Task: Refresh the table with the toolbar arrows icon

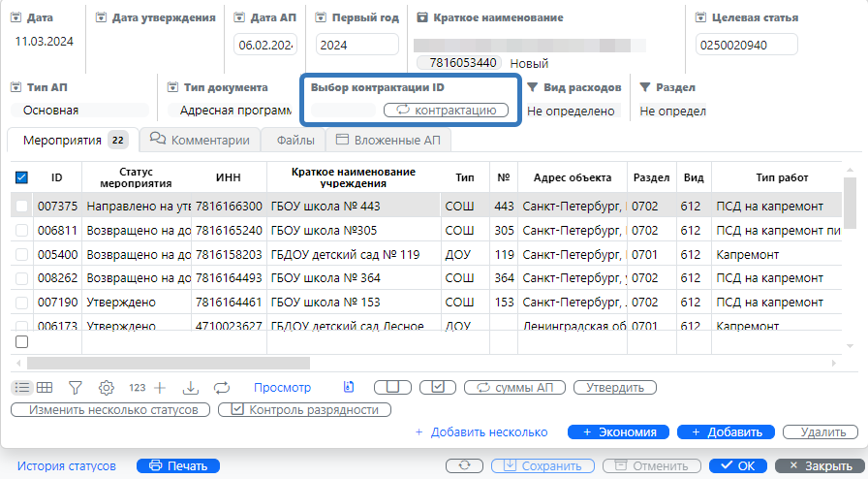Action: [x=222, y=388]
